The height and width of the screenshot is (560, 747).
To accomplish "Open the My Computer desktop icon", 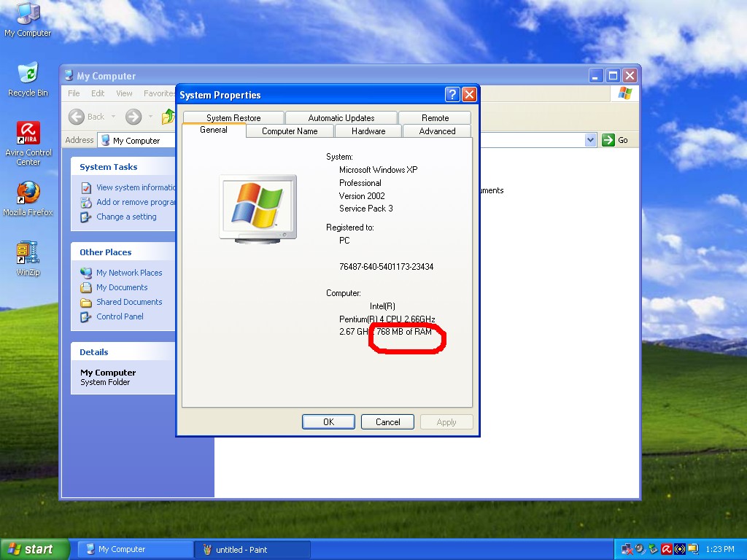I will pyautogui.click(x=28, y=19).
